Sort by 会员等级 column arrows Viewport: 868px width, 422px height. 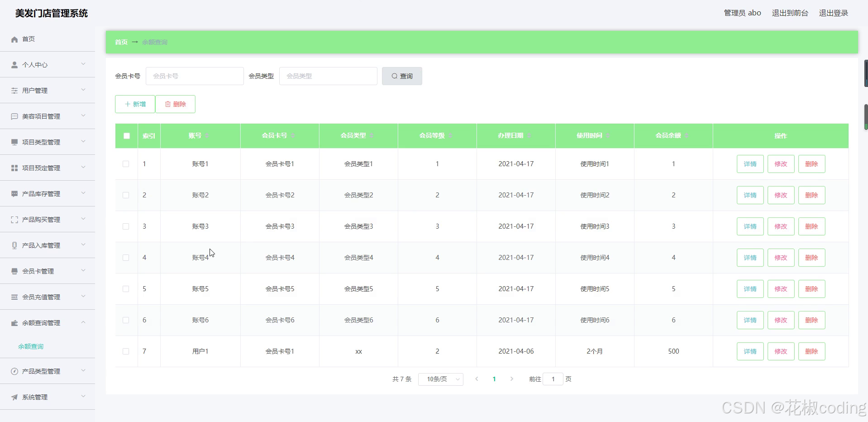click(x=450, y=135)
